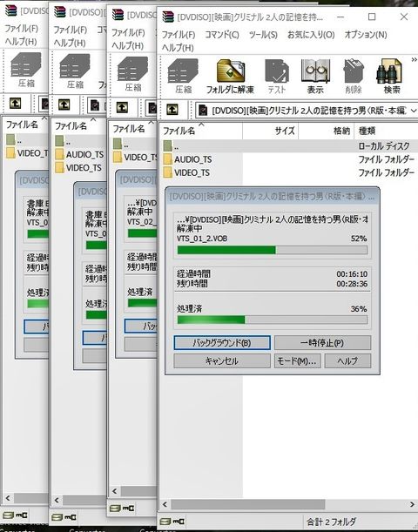The image size is (418, 532).
Task: Select the '..' parent row in front window
Action: point(288,146)
